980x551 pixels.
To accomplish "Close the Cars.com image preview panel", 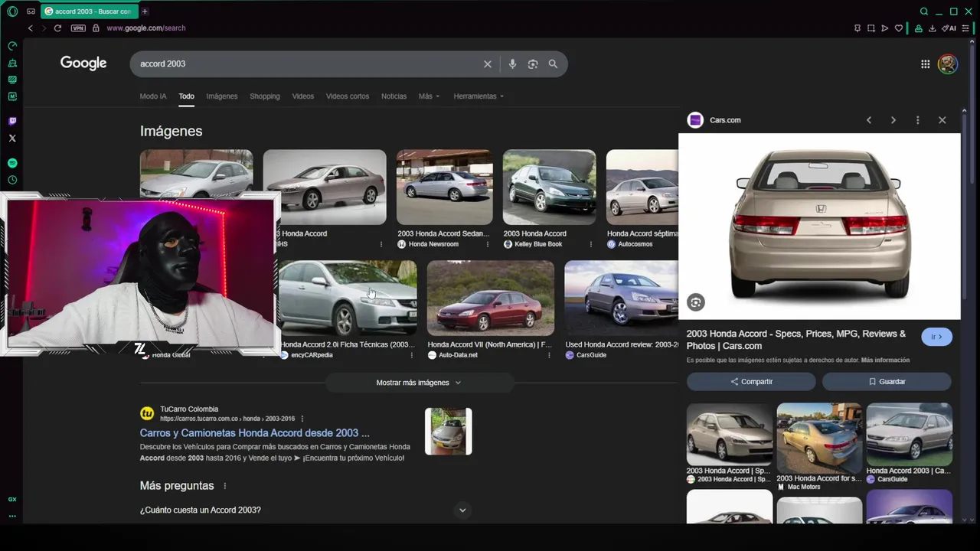I will [942, 120].
